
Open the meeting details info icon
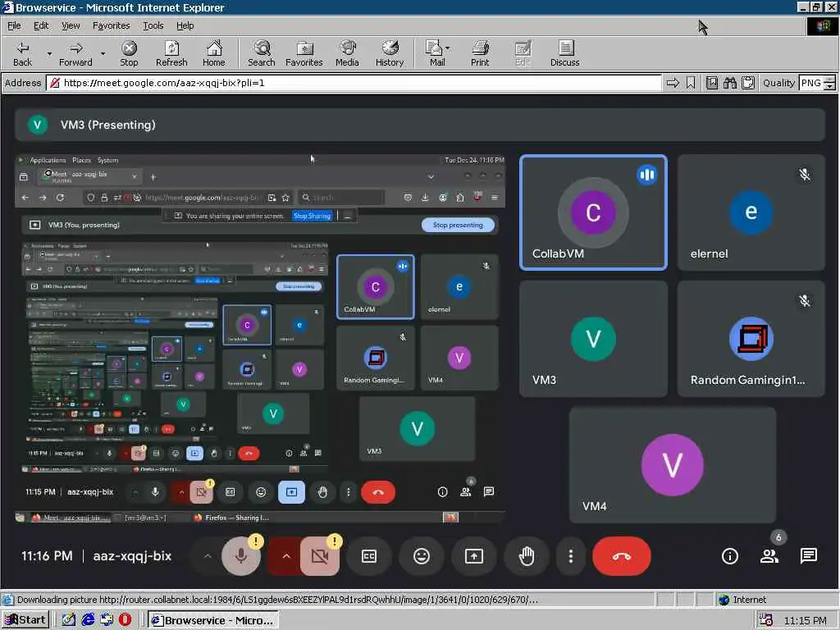point(729,556)
